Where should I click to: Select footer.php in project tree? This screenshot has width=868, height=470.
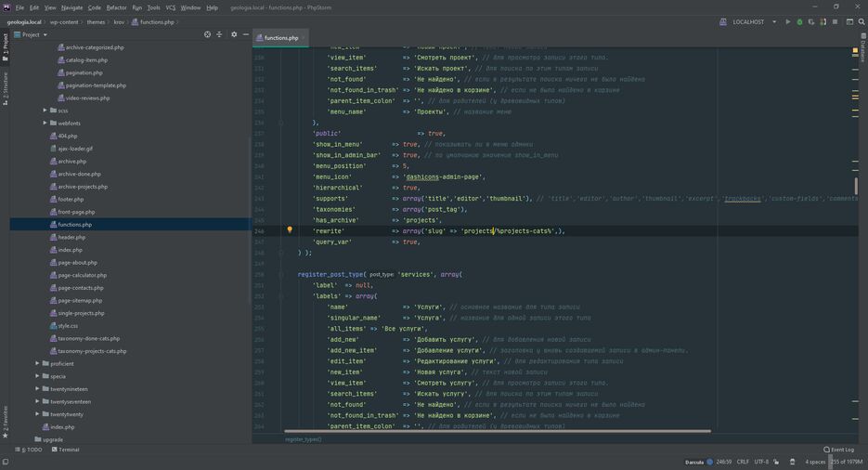point(71,200)
